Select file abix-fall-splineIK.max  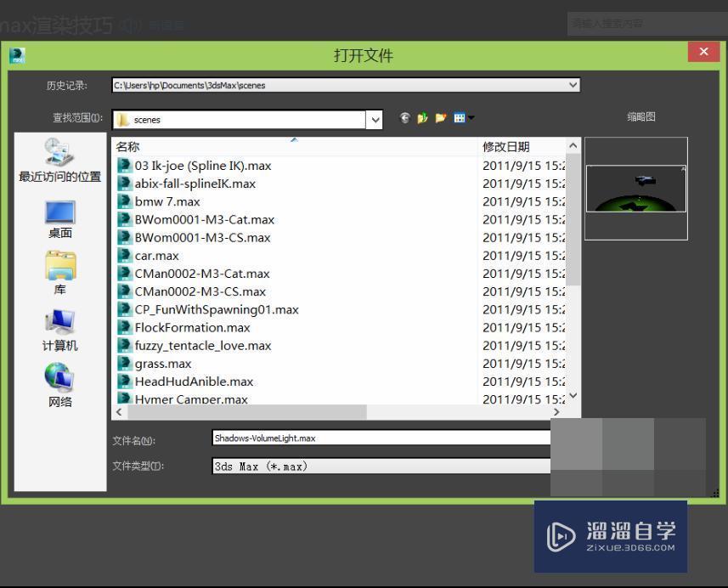click(x=195, y=184)
